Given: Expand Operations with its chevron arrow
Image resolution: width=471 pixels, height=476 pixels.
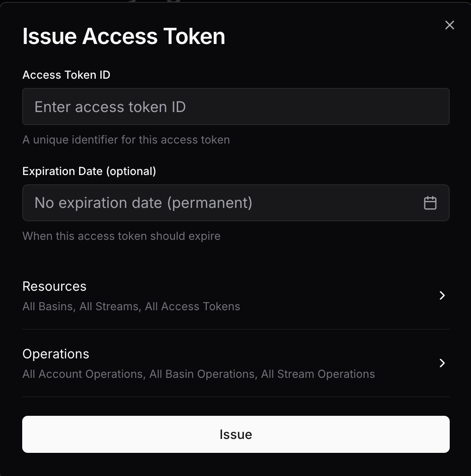Looking at the screenshot, I should coord(442,363).
